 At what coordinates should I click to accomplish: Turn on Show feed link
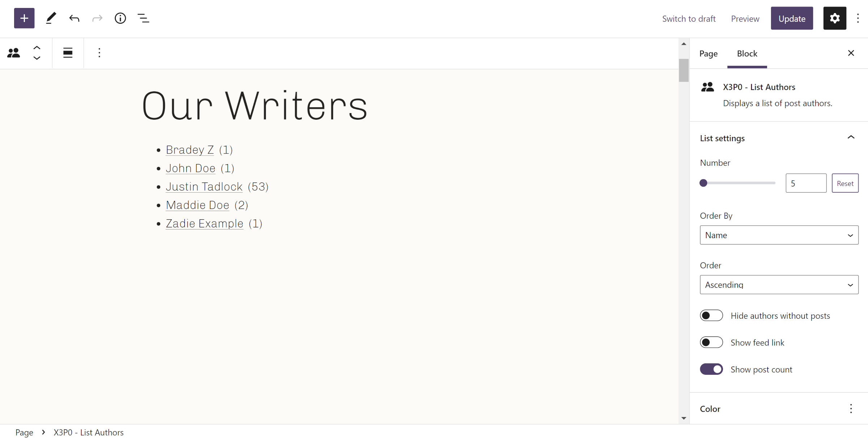point(711,342)
